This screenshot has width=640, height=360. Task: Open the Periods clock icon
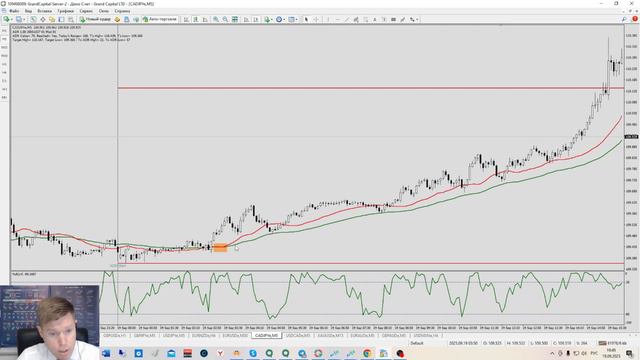[x=279, y=19]
